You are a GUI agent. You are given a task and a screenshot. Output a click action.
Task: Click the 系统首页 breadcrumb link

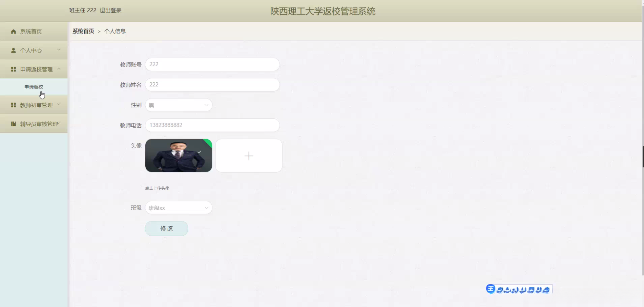83,31
